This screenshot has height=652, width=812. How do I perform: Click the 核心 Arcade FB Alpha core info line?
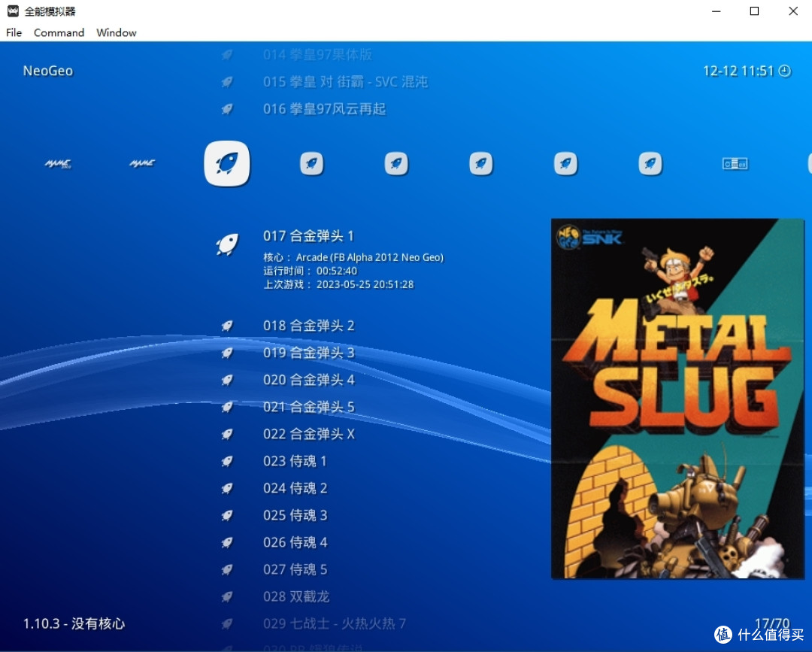coord(353,257)
